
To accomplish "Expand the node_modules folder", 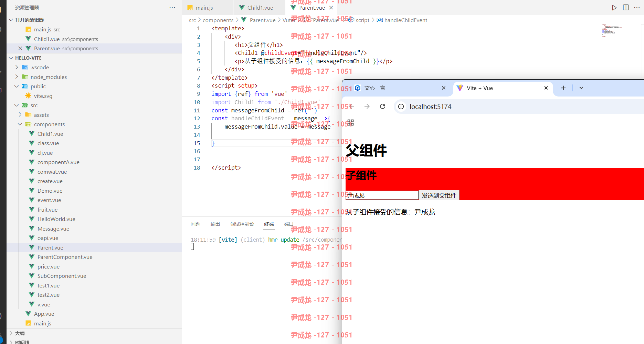I will click(x=17, y=77).
